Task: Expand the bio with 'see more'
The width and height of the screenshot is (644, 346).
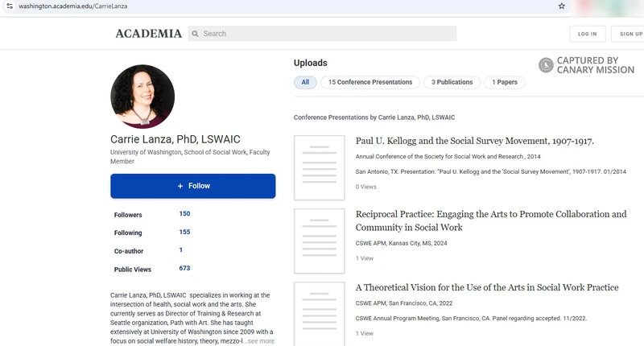Action: pos(261,341)
